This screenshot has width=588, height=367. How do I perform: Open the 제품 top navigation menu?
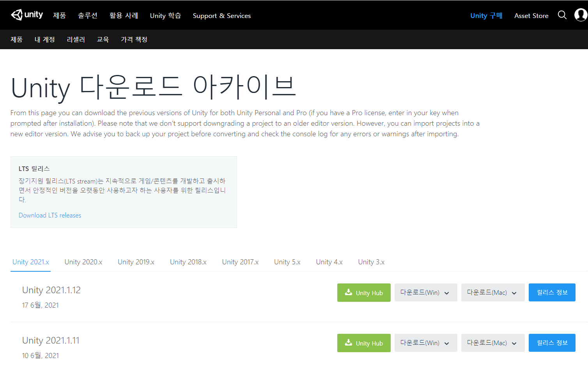[60, 16]
